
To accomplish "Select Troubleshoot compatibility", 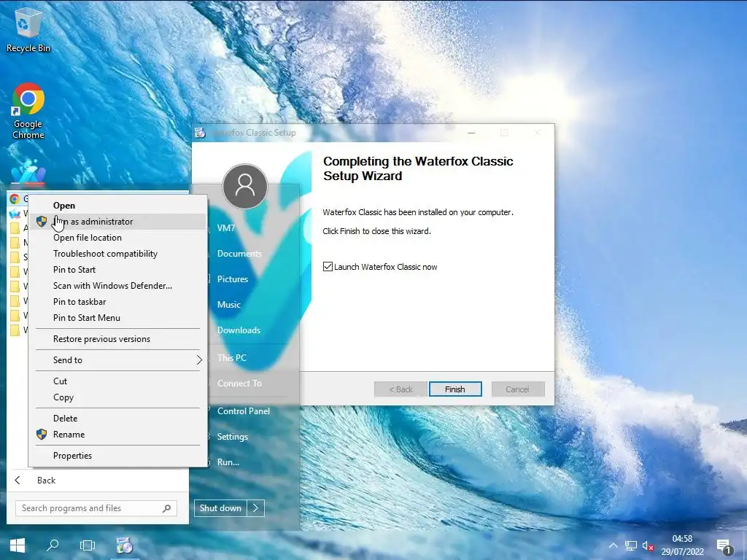I will (x=117, y=254).
